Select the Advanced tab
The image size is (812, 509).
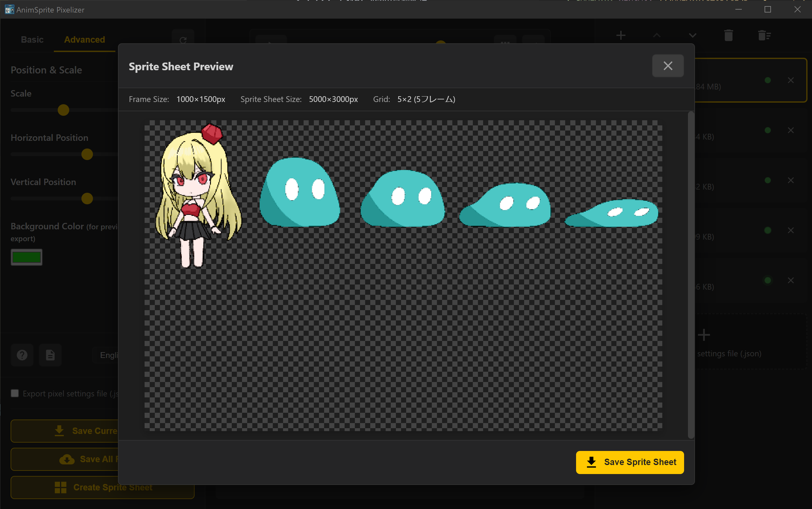[x=84, y=40]
